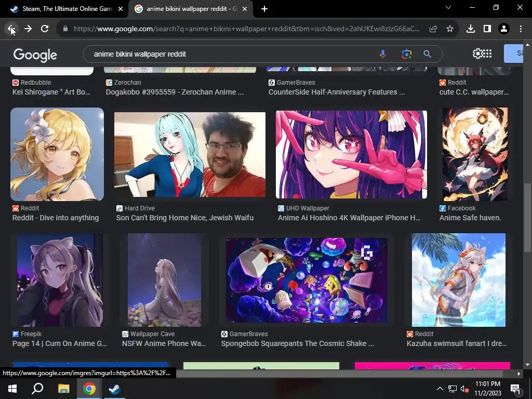Open 'Anime Safe haven.' link
The height and width of the screenshot is (399, 532).
[470, 218]
